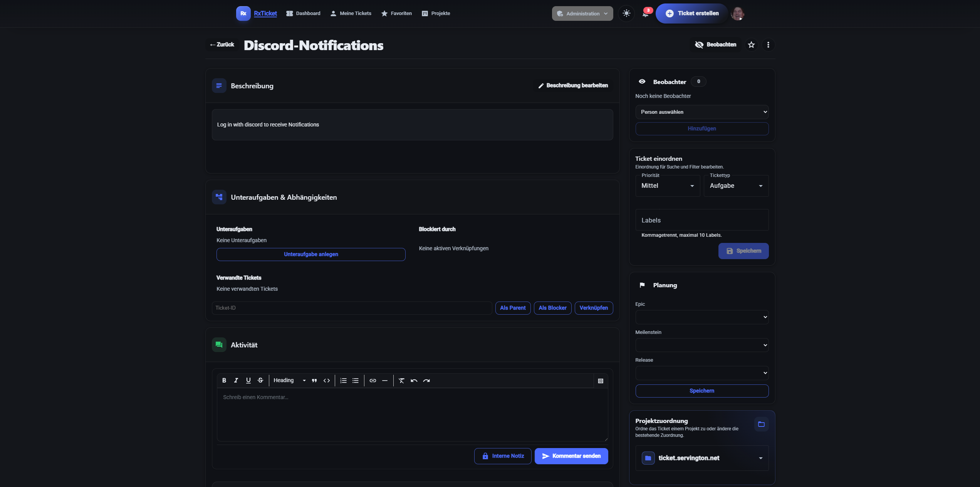This screenshot has height=487, width=980.
Task: Open the Priorität dropdown showing Mittel
Action: (x=668, y=186)
